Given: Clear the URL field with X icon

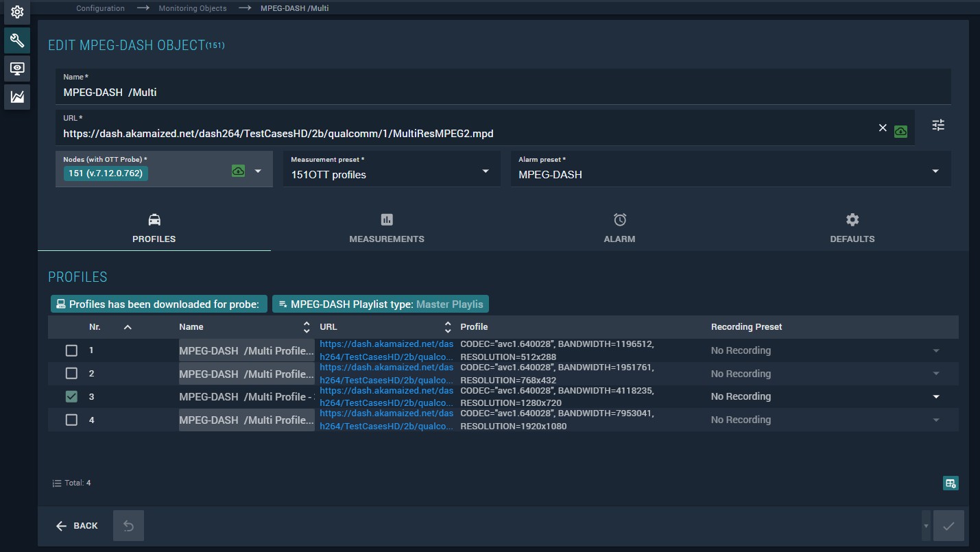Looking at the screenshot, I should 883,128.
